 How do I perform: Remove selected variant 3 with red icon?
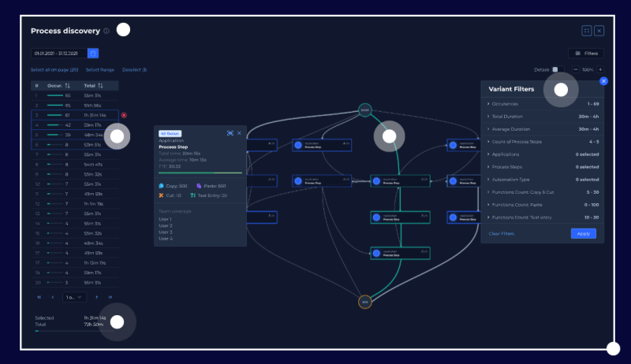click(x=124, y=115)
